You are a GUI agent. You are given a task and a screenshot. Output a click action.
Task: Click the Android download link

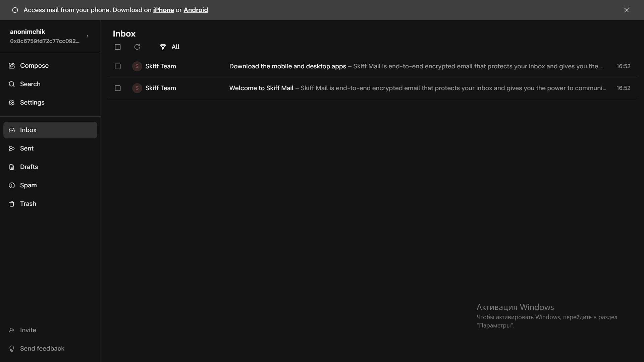click(x=196, y=10)
